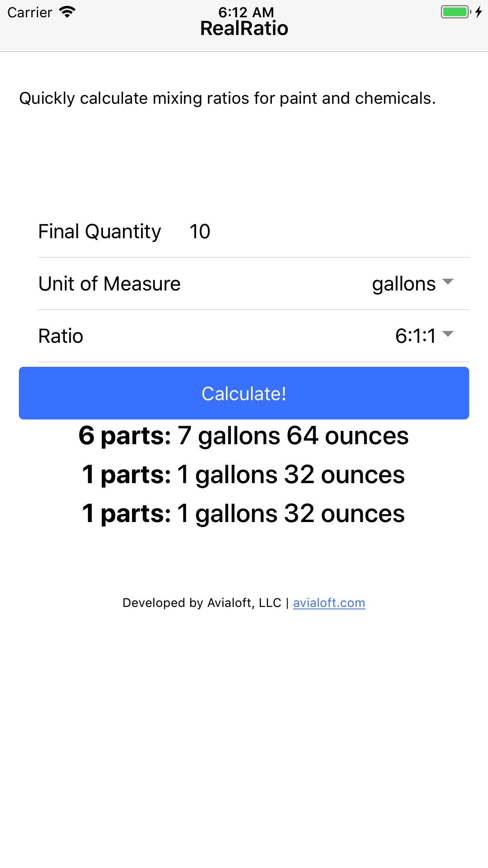
Task: Tap the battery indicator icon
Action: [x=456, y=12]
